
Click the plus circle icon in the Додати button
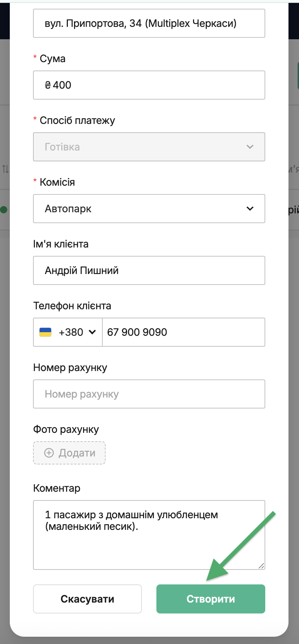pos(49,453)
